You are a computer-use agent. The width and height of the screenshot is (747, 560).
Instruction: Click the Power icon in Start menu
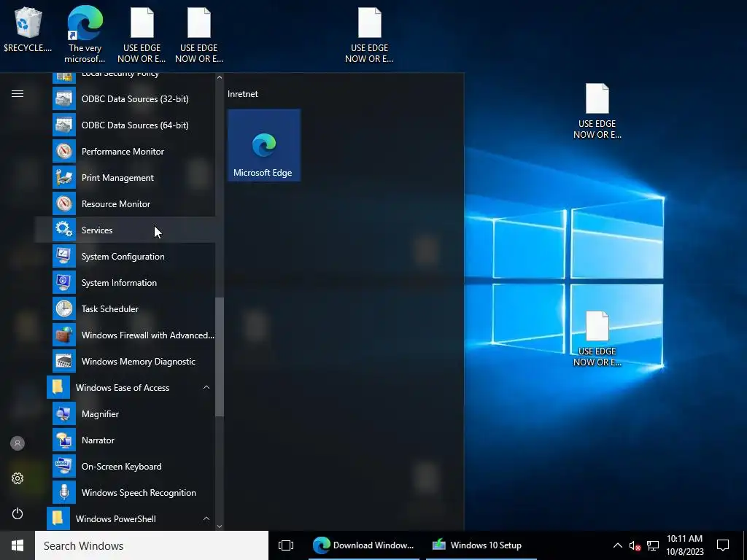(x=18, y=513)
